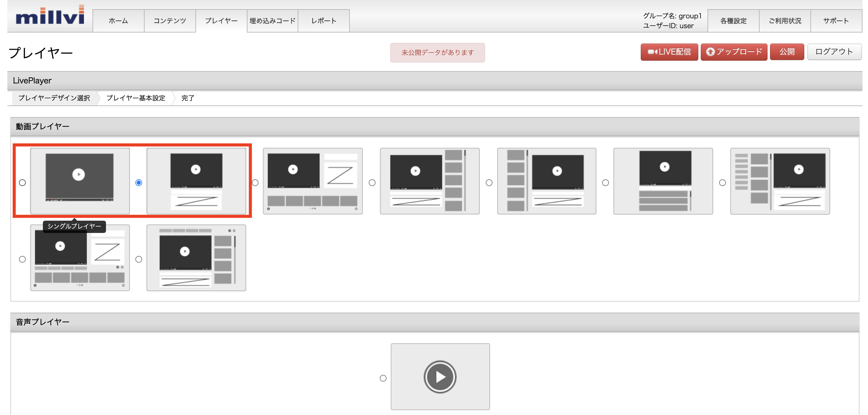This screenshot has height=415, width=868.
Task: Click the 動画プレイヤー section header
Action: 435,127
